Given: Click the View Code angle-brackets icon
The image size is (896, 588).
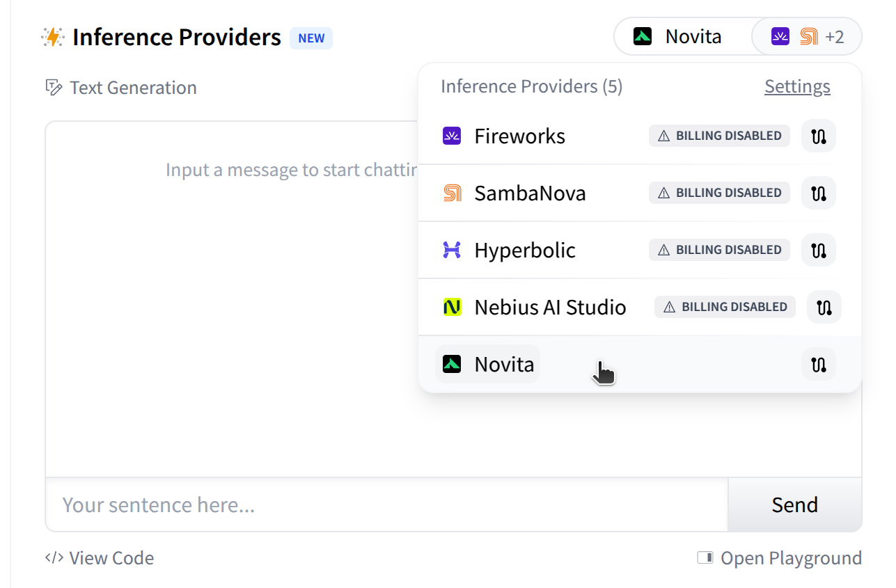Looking at the screenshot, I should pyautogui.click(x=53, y=557).
